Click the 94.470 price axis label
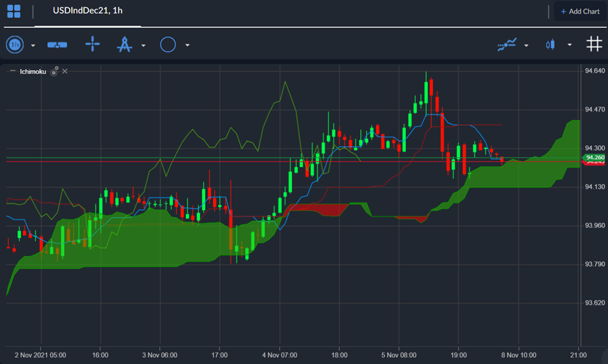The image size is (608, 364). click(x=595, y=109)
